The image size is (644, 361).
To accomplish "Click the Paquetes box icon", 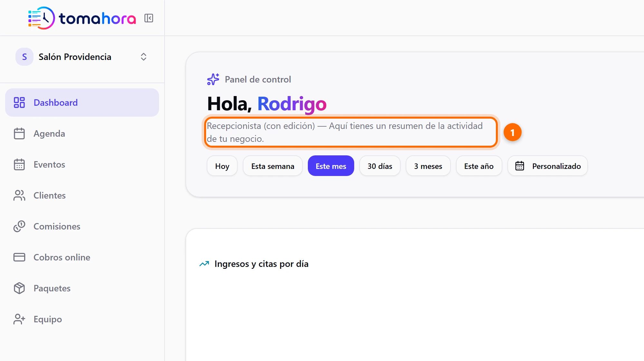I will point(19,288).
